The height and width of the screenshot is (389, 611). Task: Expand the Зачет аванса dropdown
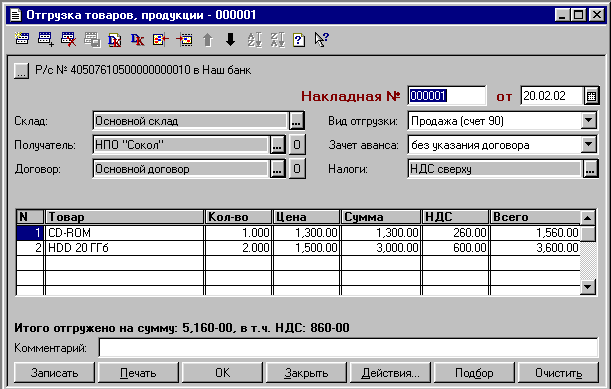pos(589,145)
